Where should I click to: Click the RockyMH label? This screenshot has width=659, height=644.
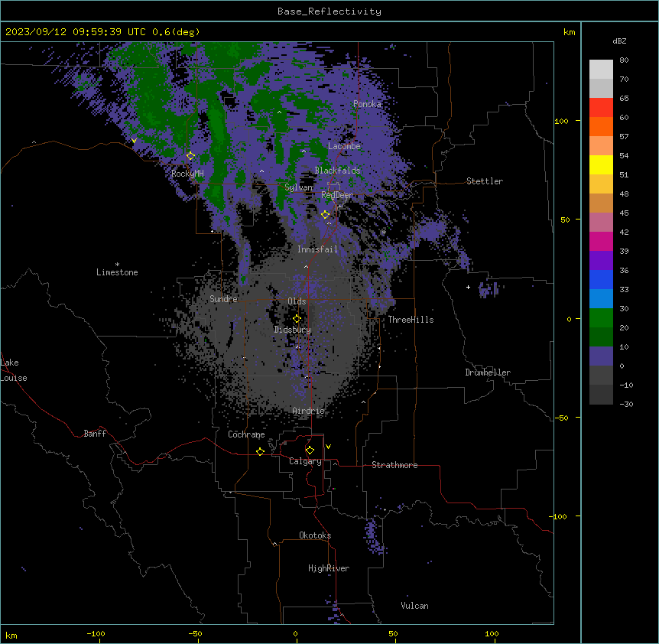pyautogui.click(x=187, y=174)
